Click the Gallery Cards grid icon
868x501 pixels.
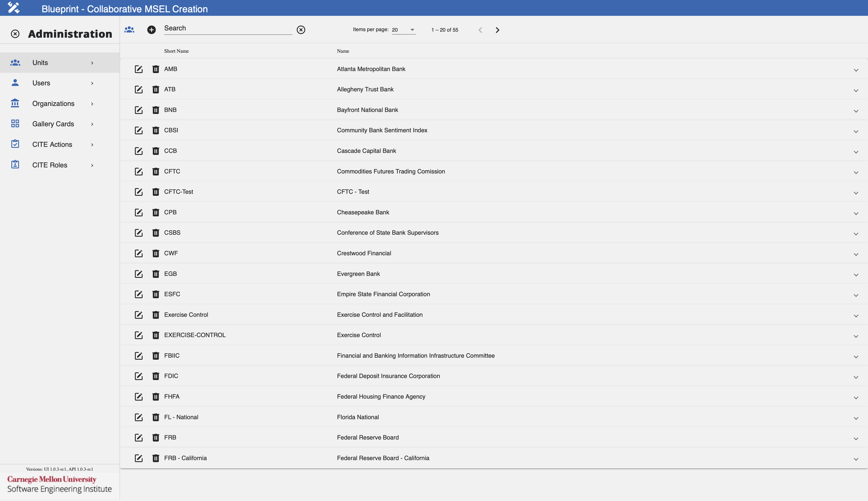pos(15,123)
